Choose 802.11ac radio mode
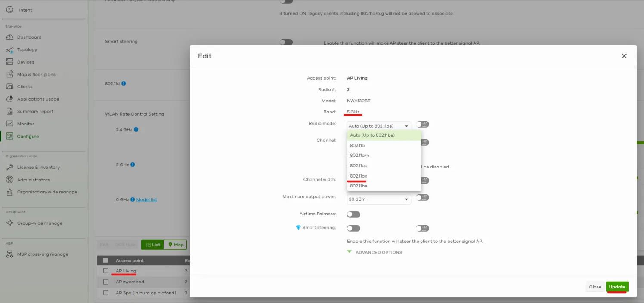Screen dimensions: 644x303 (384, 166)
